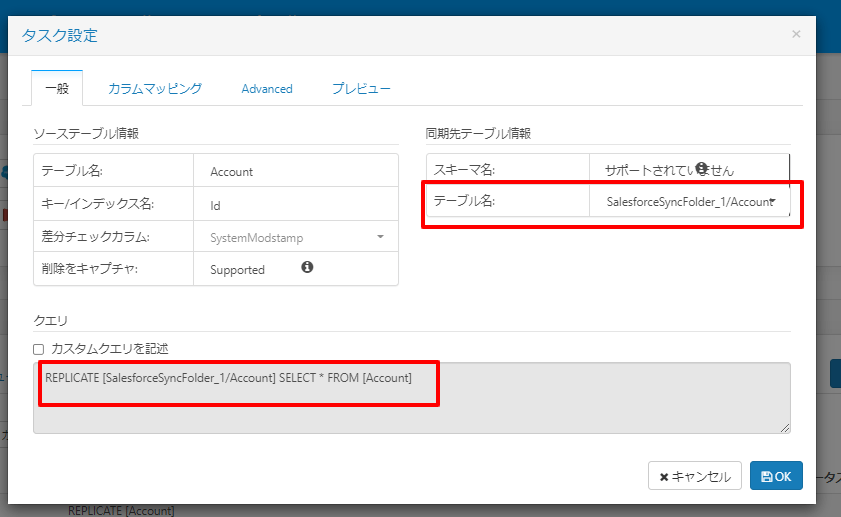Click the Supported text
Screen dimensions: 841x517
click(237, 270)
